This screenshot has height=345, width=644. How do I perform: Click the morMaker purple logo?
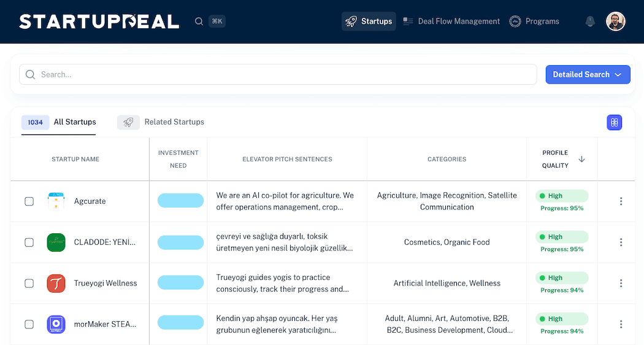[56, 324]
